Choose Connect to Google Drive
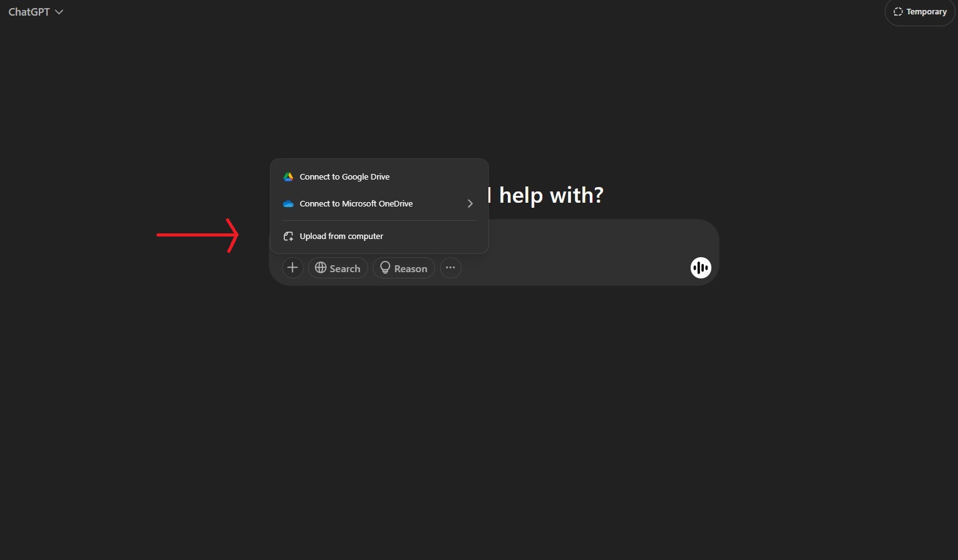Image resolution: width=958 pixels, height=560 pixels. click(x=379, y=177)
